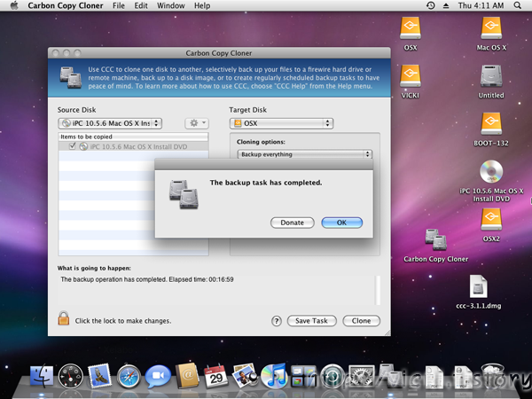
Task: Click the Clone button
Action: tap(361, 321)
